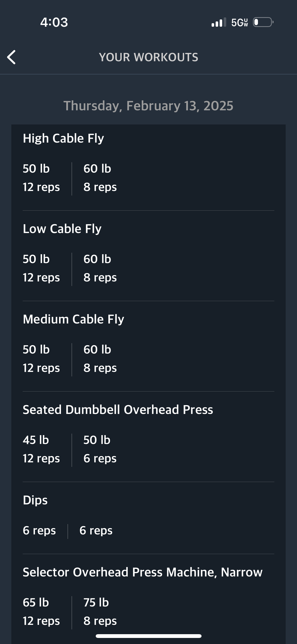Tap the back arrow icon

point(12,57)
